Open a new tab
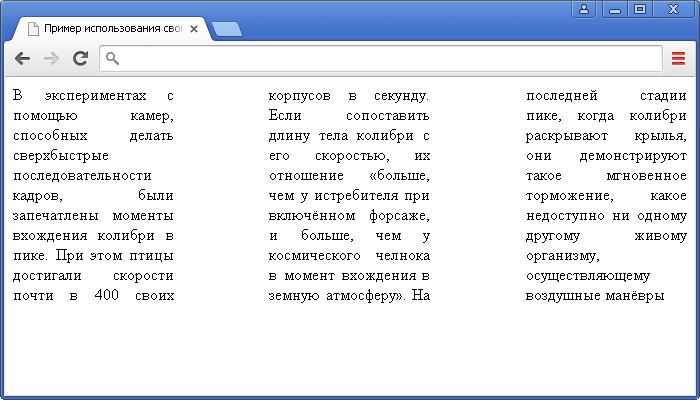 227,29
